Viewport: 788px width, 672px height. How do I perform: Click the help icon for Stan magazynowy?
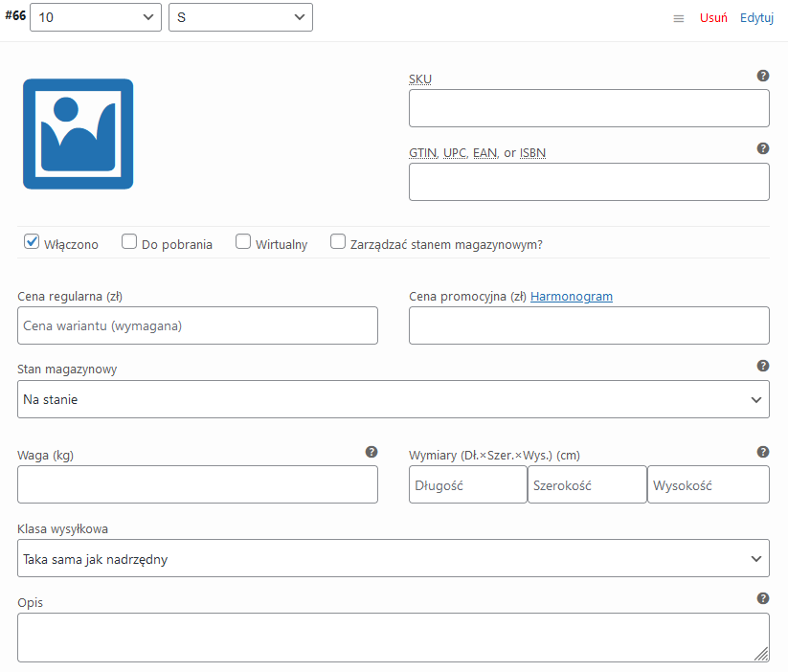point(763,365)
